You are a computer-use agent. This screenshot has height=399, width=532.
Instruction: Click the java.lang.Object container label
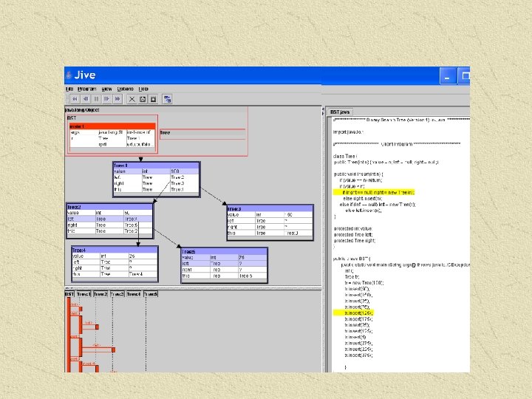pyautogui.click(x=82, y=110)
